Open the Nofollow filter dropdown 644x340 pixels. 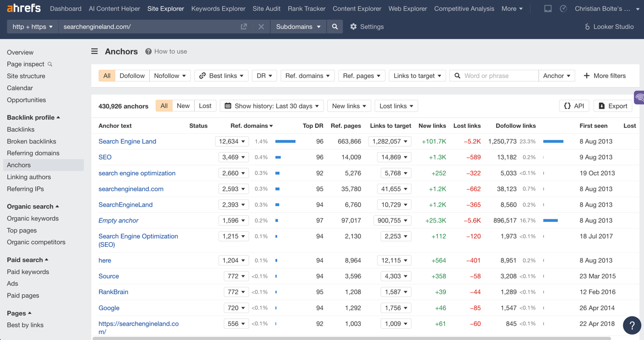[x=170, y=76]
